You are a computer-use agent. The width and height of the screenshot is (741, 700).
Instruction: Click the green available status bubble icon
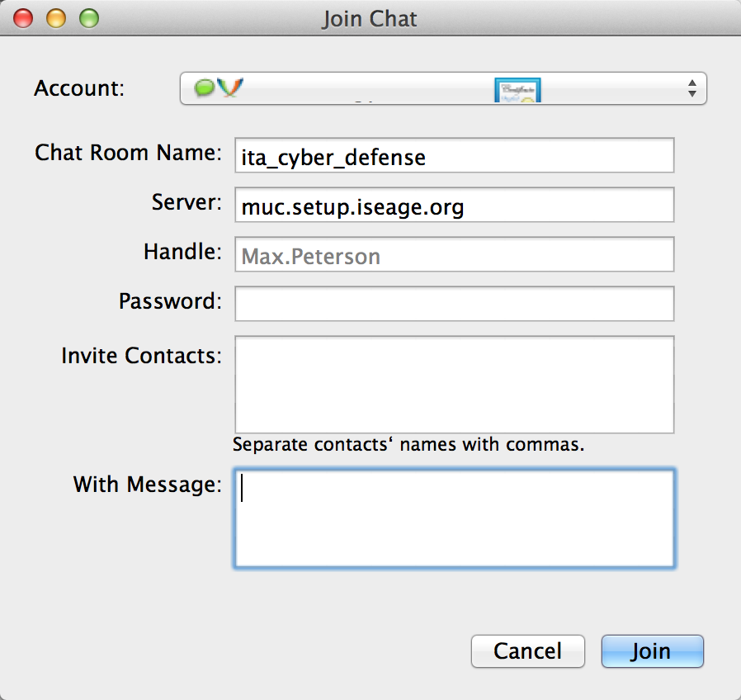tap(205, 88)
